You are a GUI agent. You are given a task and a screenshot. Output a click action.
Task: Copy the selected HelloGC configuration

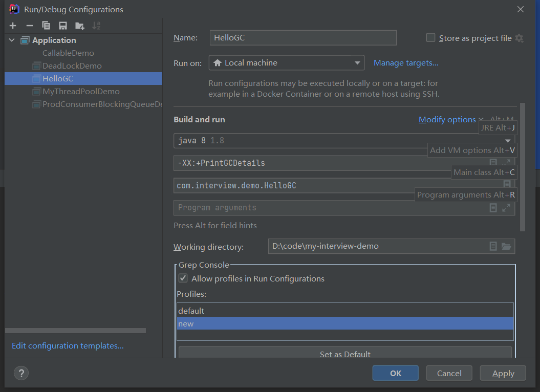click(46, 26)
